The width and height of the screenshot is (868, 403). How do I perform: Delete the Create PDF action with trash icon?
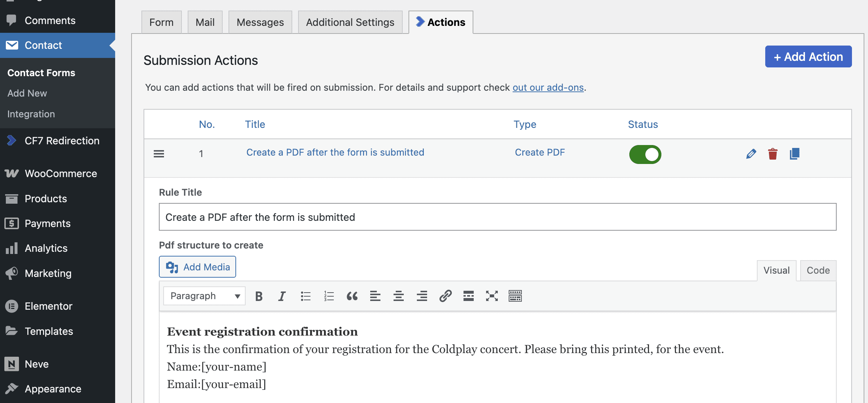pyautogui.click(x=773, y=154)
